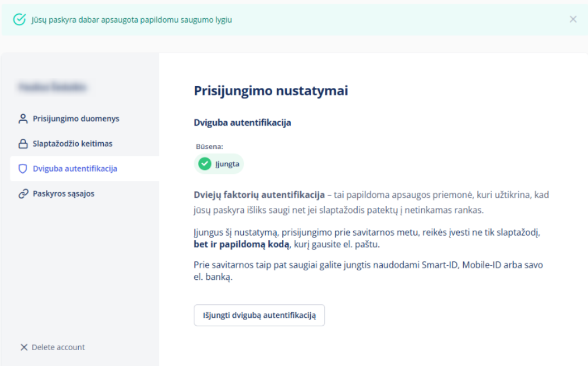
Task: Click the X icon beside Delete account
Action: (x=24, y=347)
